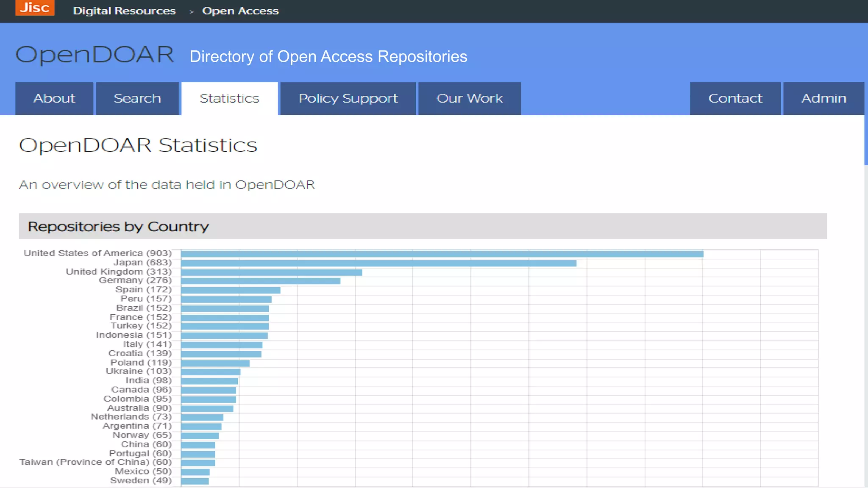
Task: Click the Brazil (152) label
Action: pos(144,308)
